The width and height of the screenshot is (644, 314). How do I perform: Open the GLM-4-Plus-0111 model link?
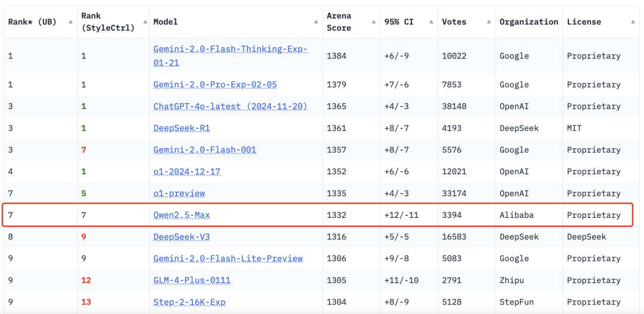click(192, 281)
